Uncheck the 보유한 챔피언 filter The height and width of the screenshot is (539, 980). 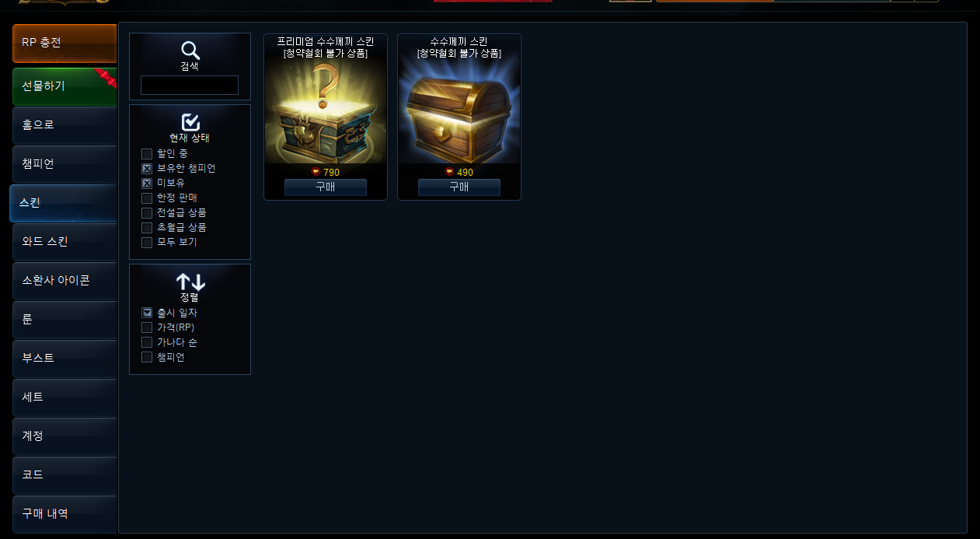tap(147, 169)
